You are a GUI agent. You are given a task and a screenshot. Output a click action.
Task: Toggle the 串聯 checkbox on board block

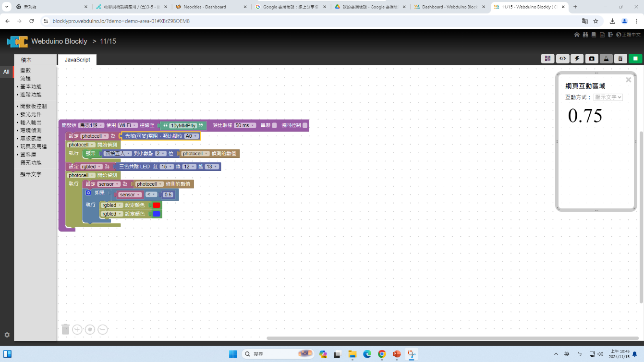(x=274, y=125)
